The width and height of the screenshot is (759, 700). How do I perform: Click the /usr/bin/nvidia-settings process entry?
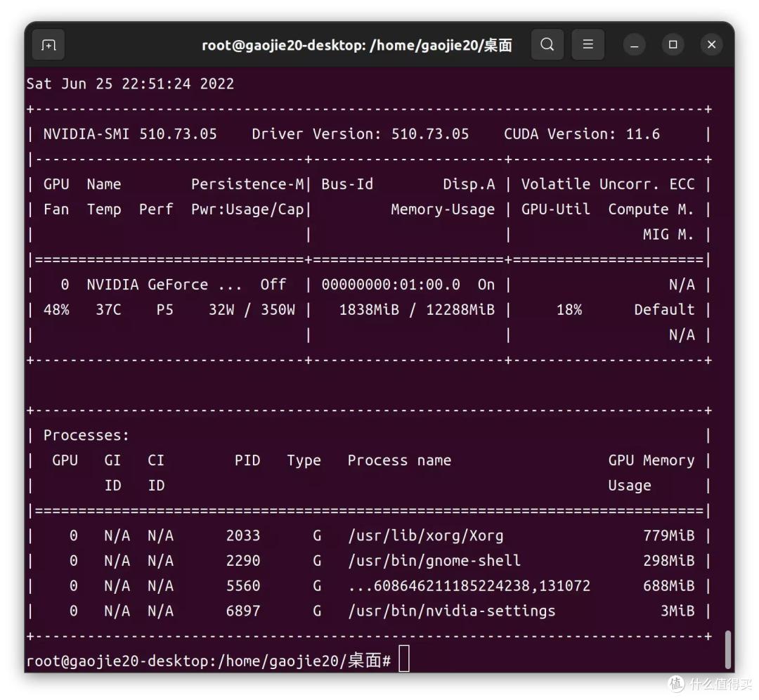click(451, 611)
